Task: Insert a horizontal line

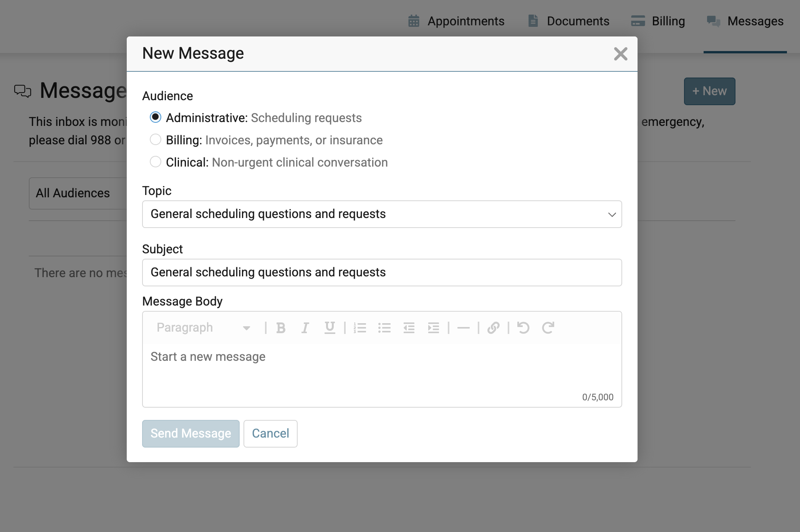Action: 464,328
